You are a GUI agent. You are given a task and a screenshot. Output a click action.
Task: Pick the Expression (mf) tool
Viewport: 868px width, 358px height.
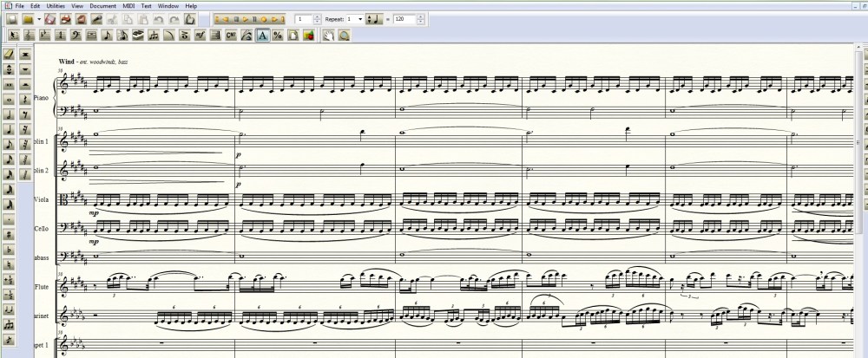pos(201,35)
